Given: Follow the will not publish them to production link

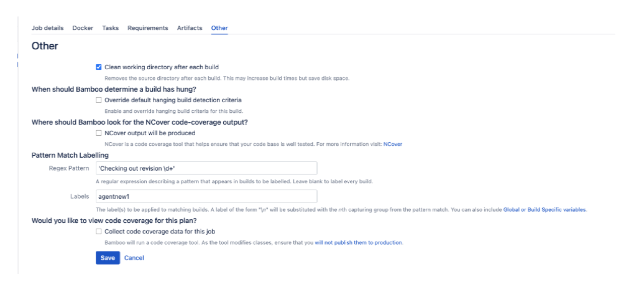Looking at the screenshot, I should point(358,243).
